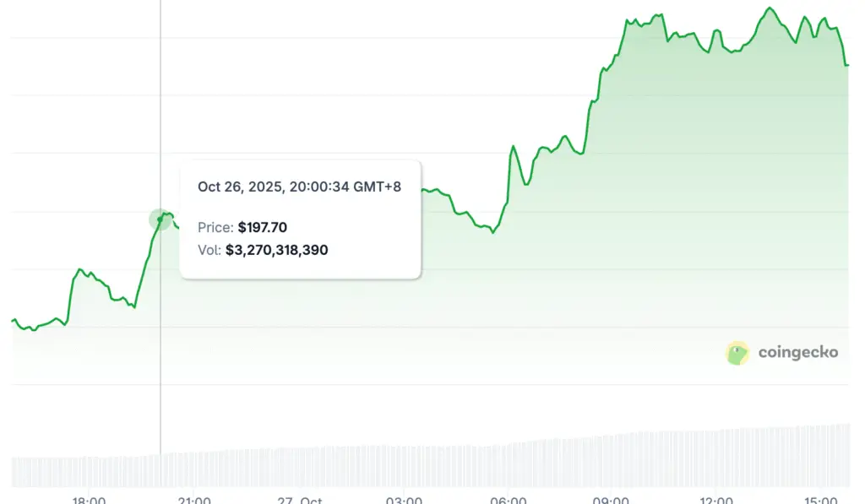Image resolution: width=865 pixels, height=504 pixels.
Task: Click the "Price:" label in the tooltip
Action: point(215,227)
